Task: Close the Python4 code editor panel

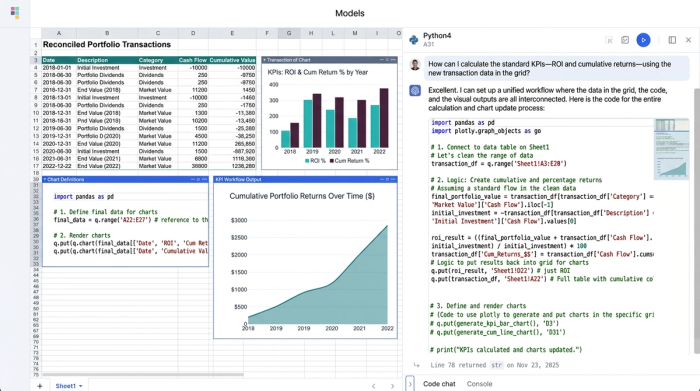Action: pos(688,40)
